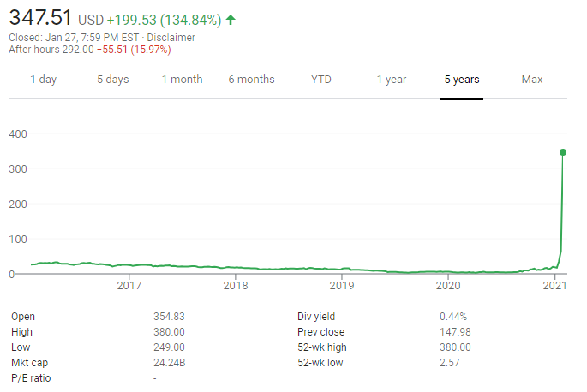
Task: Select the 5 days range tab
Action: coord(112,80)
